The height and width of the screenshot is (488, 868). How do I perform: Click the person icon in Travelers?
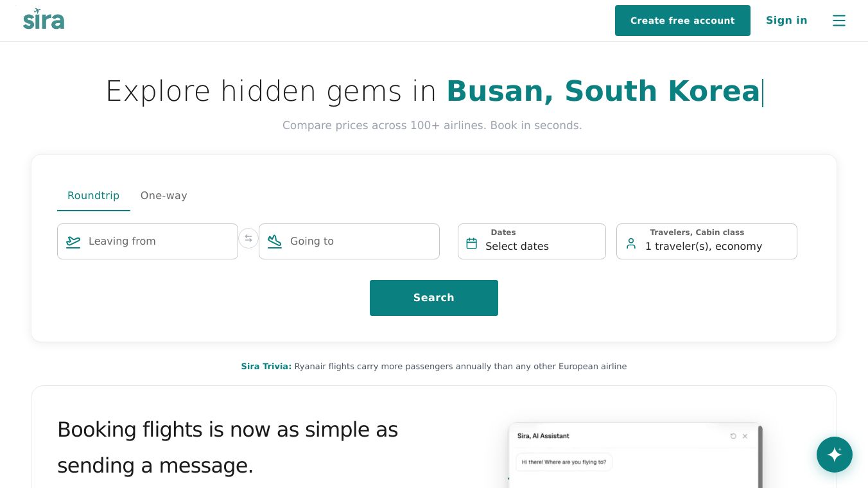point(631,244)
